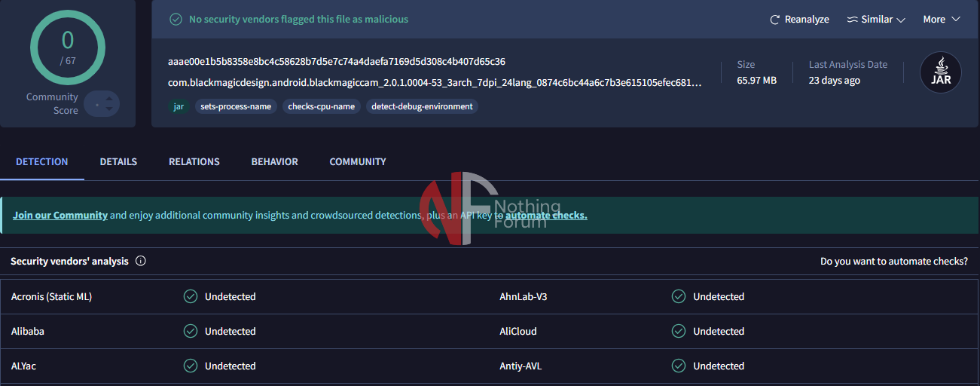980x386 pixels.
Task: Click the 'Alibaba' vendor name
Action: [28, 331]
